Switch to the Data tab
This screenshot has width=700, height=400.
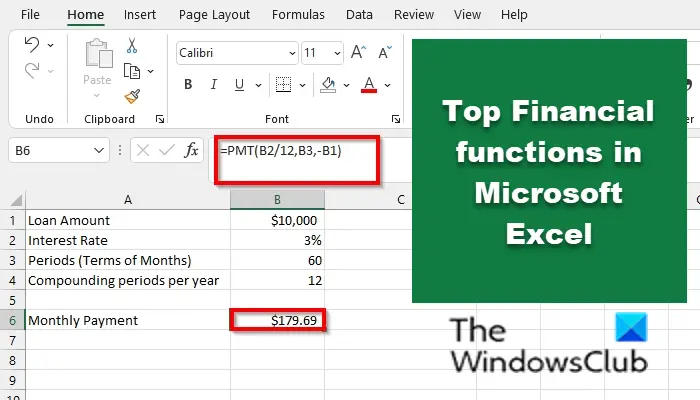coord(359,15)
